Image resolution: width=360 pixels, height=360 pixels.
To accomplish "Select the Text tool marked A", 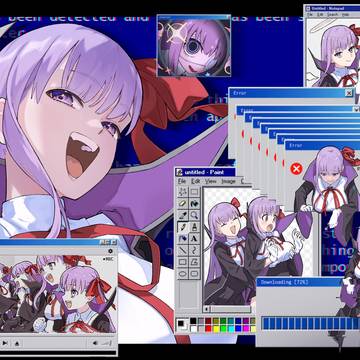I will coord(194,239).
